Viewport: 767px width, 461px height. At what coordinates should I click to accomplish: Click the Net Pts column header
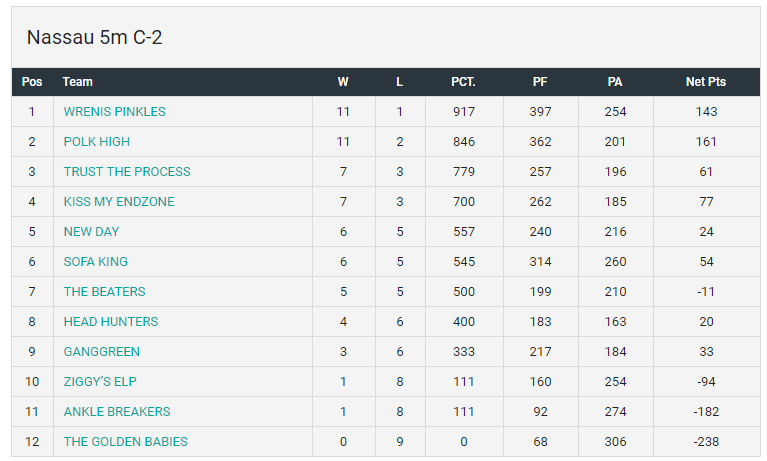(x=706, y=82)
